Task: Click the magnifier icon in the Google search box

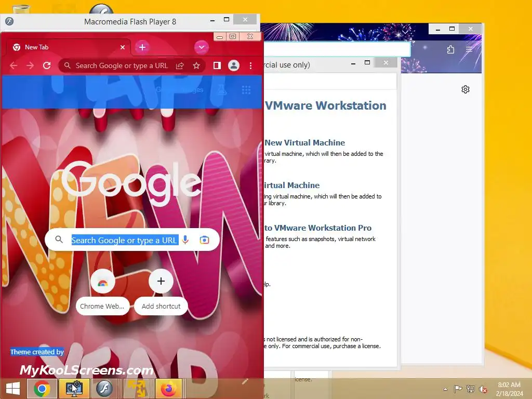Action: 59,240
